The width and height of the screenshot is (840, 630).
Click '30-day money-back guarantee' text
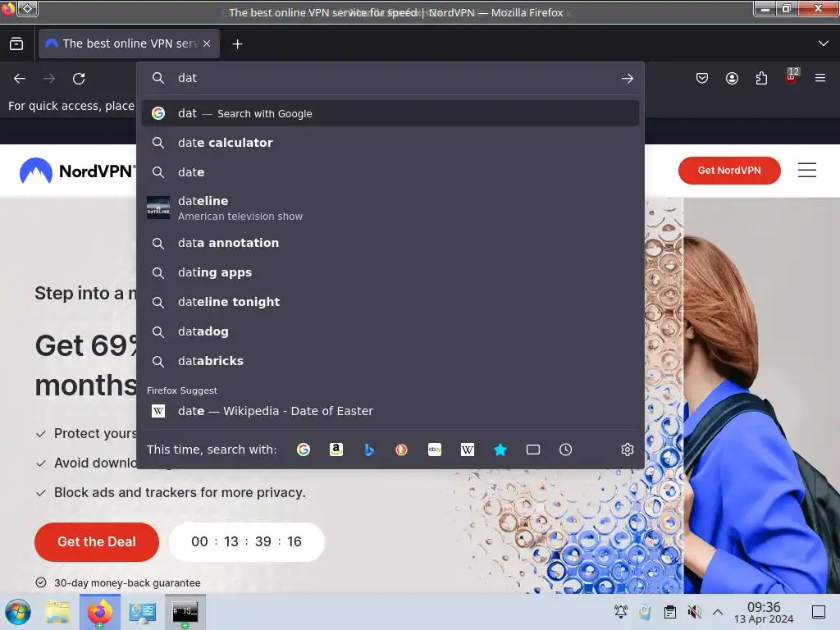[127, 583]
